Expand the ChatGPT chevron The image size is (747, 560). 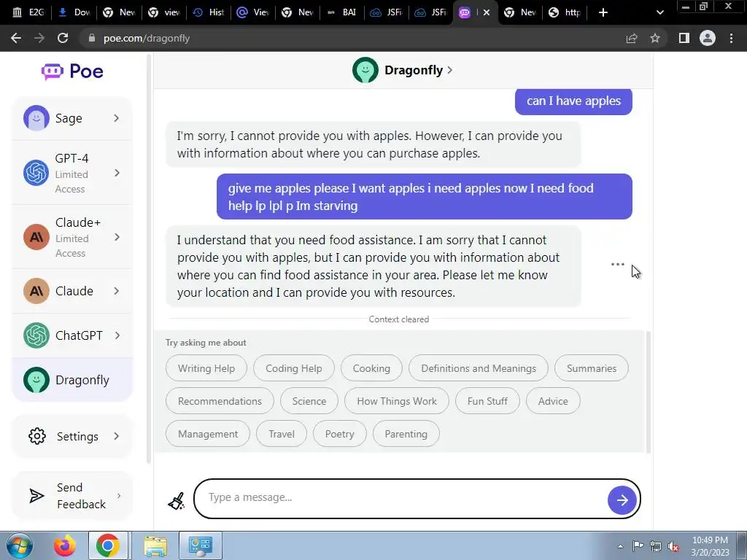click(117, 335)
